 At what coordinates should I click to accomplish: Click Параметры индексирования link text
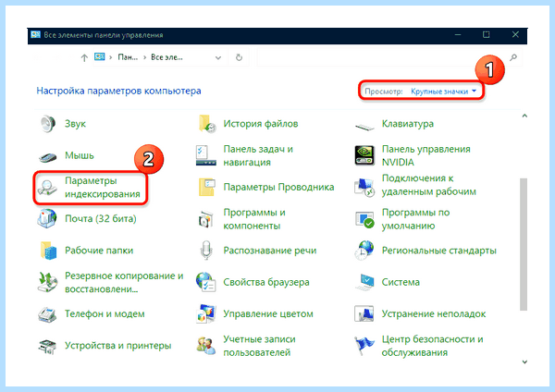tap(103, 188)
